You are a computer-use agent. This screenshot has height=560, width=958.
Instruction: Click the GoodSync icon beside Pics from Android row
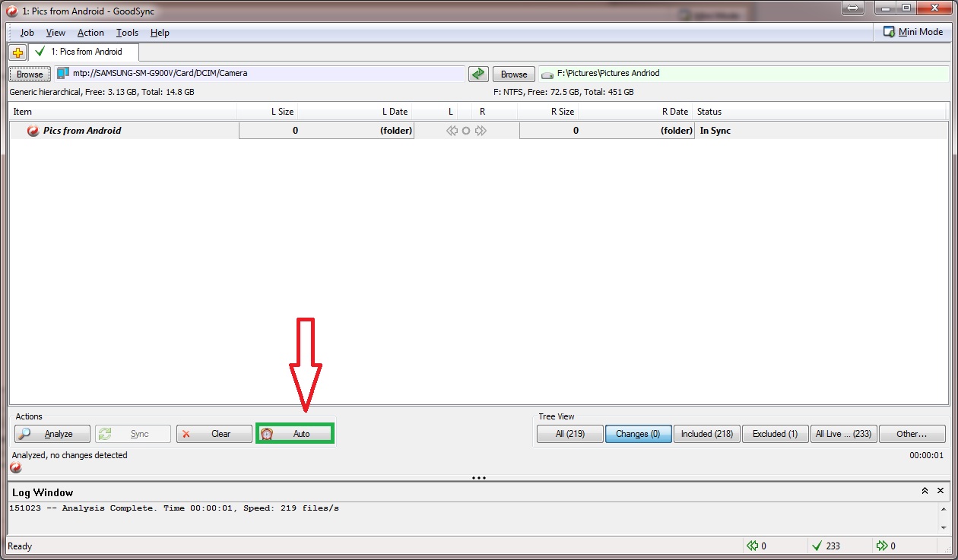pos(33,131)
